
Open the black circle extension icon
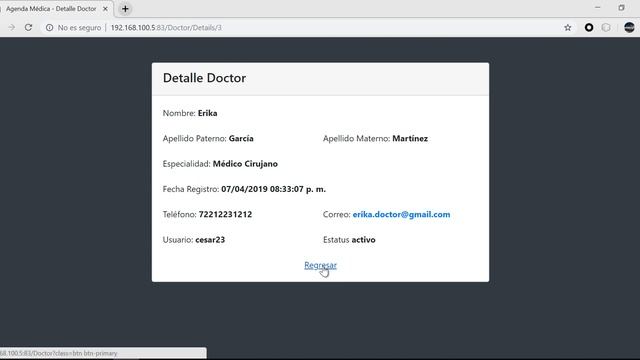(x=589, y=27)
